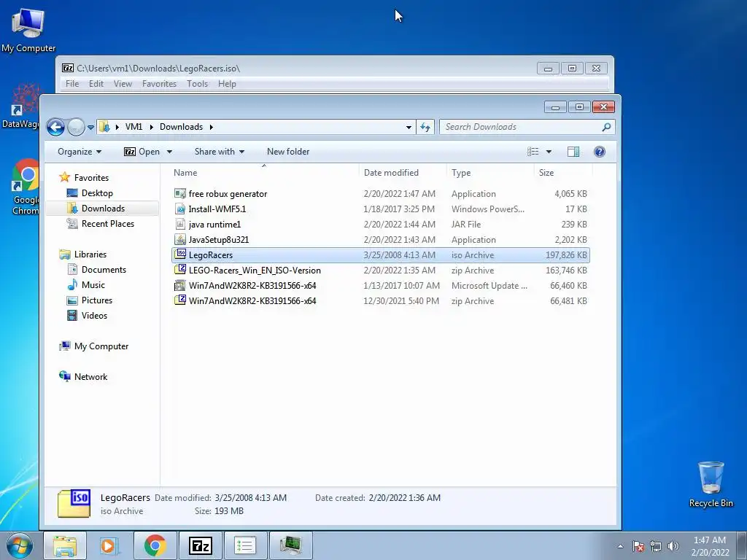Click the Back navigation arrow in Explorer
The height and width of the screenshot is (560, 747).
click(x=55, y=127)
